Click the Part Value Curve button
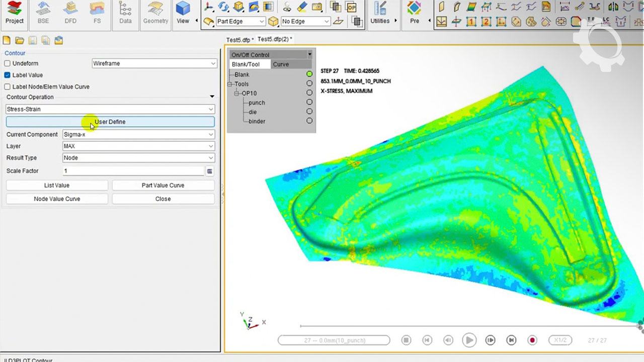Screen dimensions: 644x362 pyautogui.click(x=163, y=186)
